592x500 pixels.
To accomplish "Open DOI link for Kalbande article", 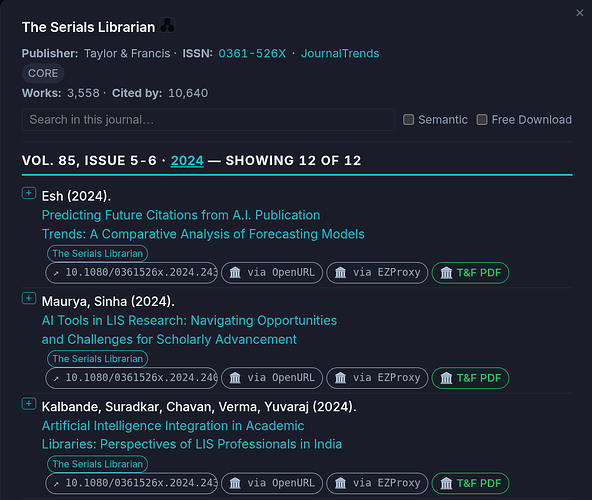I will (x=131, y=483).
